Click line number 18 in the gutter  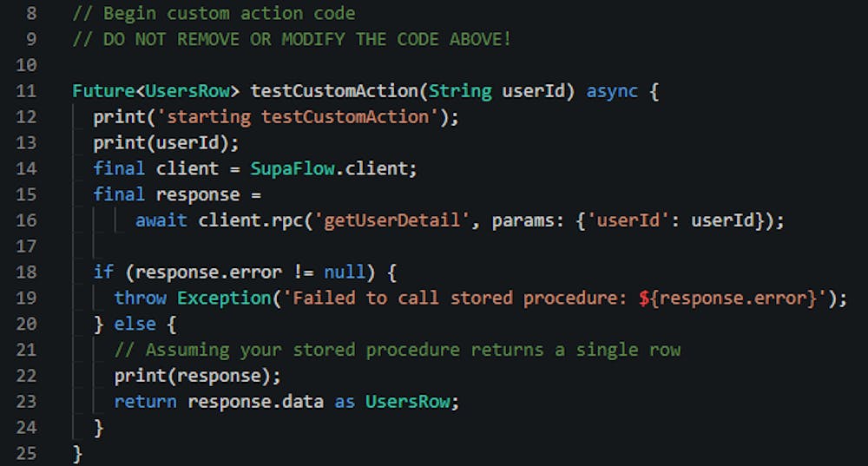point(25,272)
